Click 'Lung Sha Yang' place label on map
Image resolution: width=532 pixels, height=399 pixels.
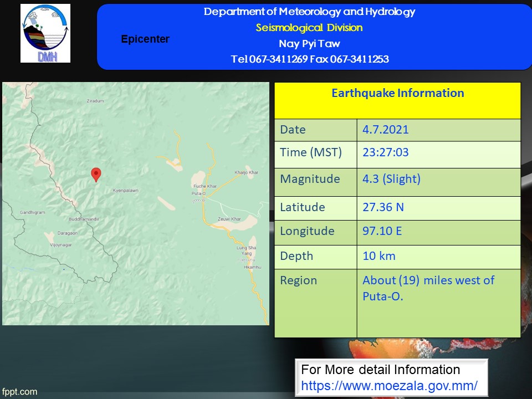point(246,250)
